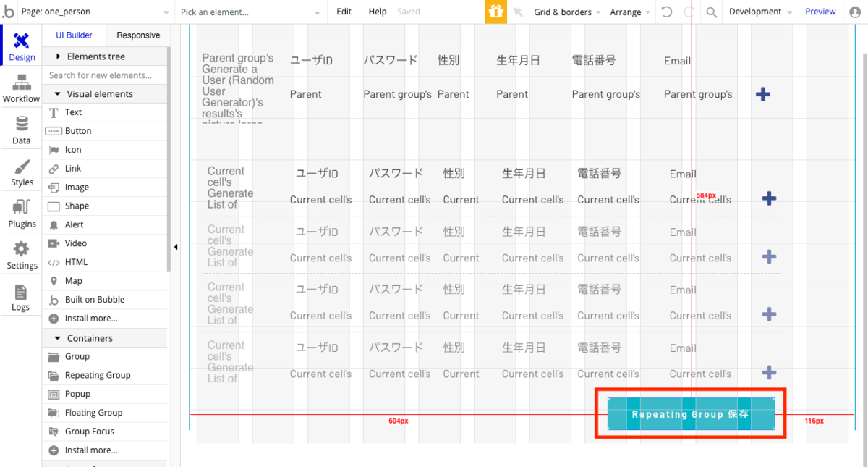Open the Design tab in sidebar
The height and width of the screenshot is (467, 868).
[x=22, y=46]
